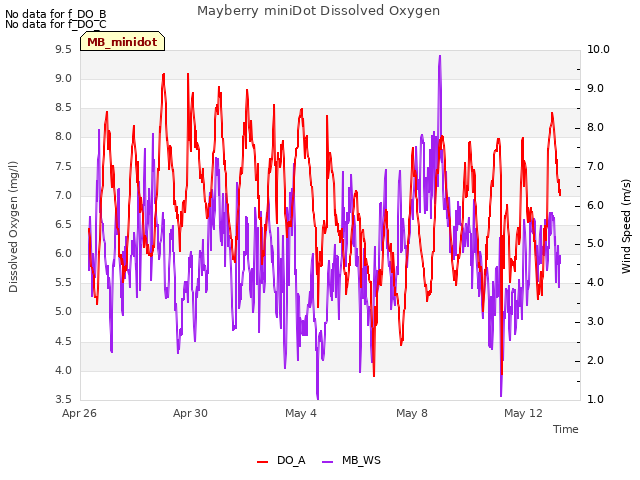
Task: Click the DO_A minimum dip near May 6
Action: pos(374,375)
